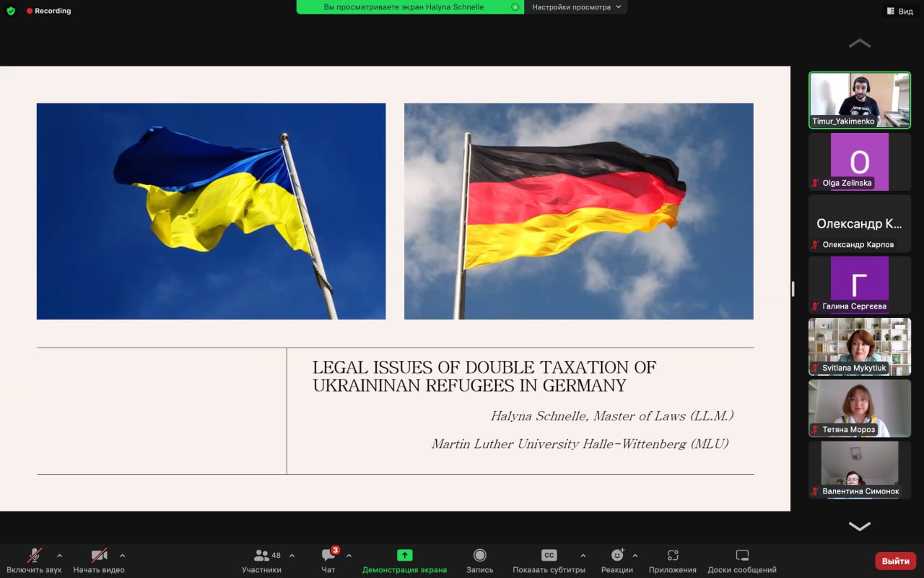924x578 pixels.
Task: Start video with the camera toggle
Action: pyautogui.click(x=99, y=556)
